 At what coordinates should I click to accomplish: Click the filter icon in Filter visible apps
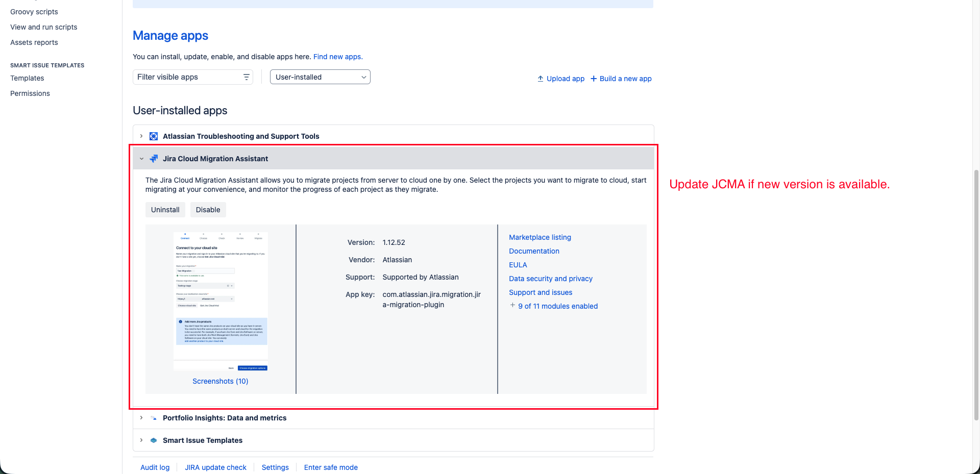coord(247,77)
